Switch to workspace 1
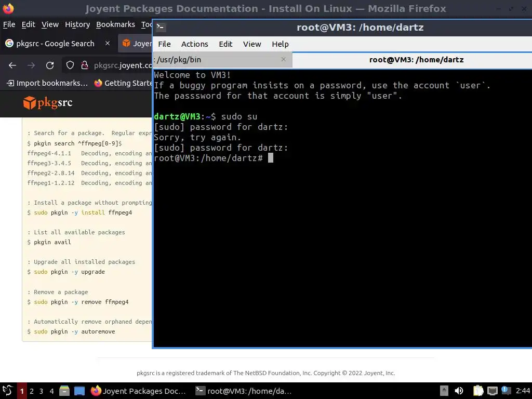The height and width of the screenshot is (399, 532). [x=22, y=391]
